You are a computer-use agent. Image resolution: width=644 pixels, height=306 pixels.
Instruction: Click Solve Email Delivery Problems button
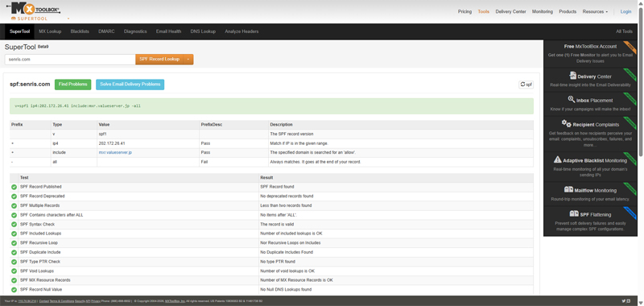(x=130, y=85)
